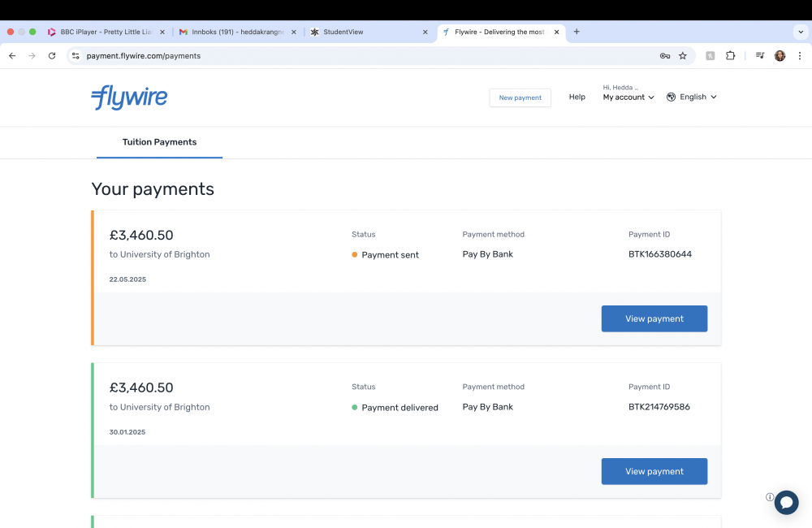Open the tab search dropdown arrow
The height and width of the screenshot is (528, 812).
[x=801, y=32]
